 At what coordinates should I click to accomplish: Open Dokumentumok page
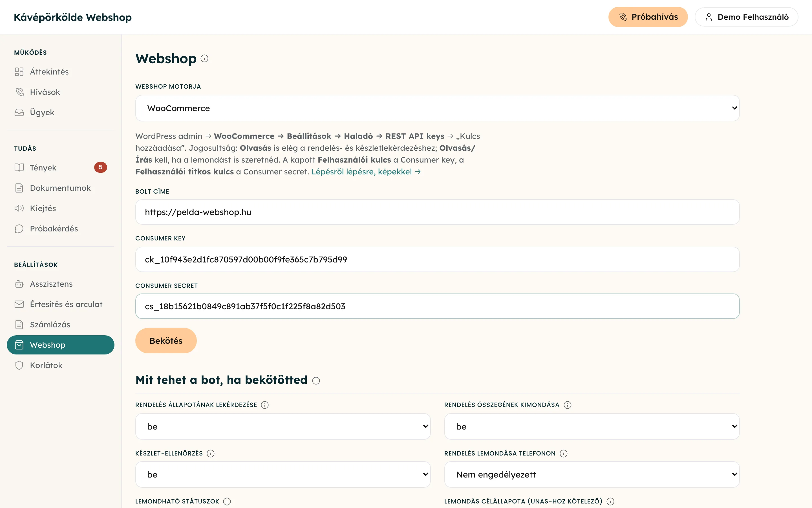(60, 188)
